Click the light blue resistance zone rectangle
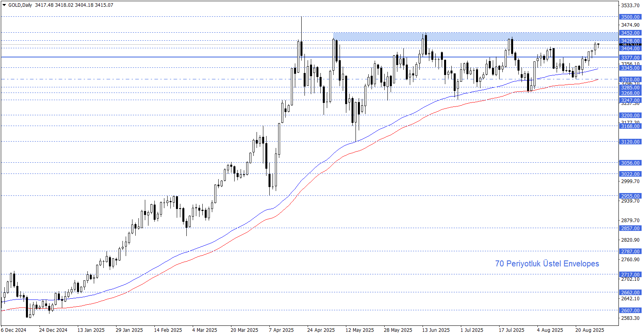The height and width of the screenshot is (335, 644). pyautogui.click(x=476, y=37)
